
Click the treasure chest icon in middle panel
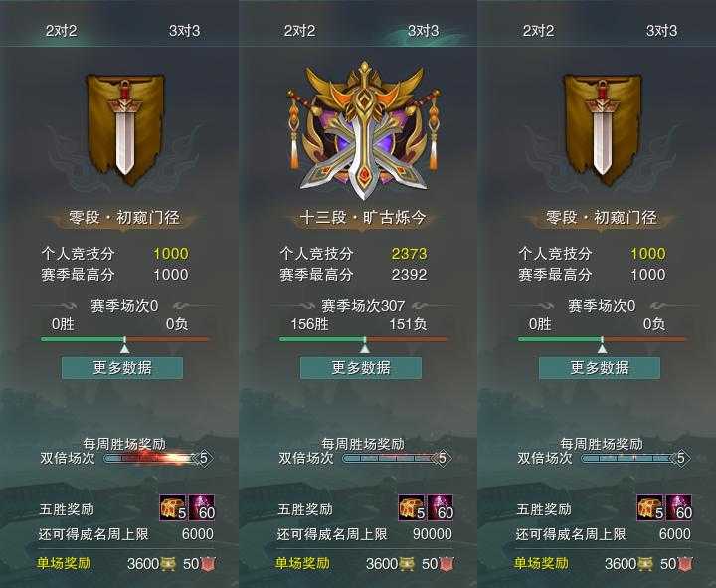[x=412, y=508]
